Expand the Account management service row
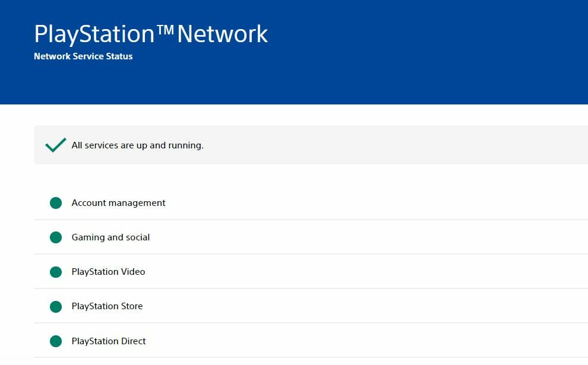This screenshot has height=365, width=588. click(x=311, y=203)
